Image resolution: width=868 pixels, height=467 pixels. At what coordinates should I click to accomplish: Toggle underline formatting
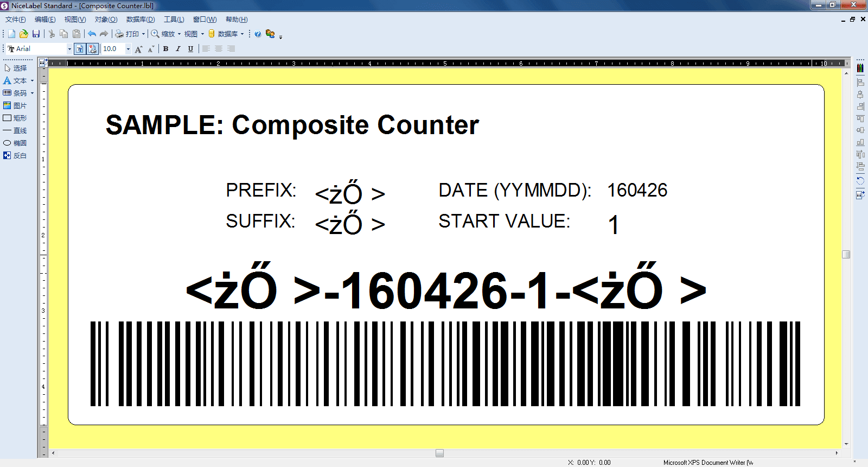tap(190, 49)
